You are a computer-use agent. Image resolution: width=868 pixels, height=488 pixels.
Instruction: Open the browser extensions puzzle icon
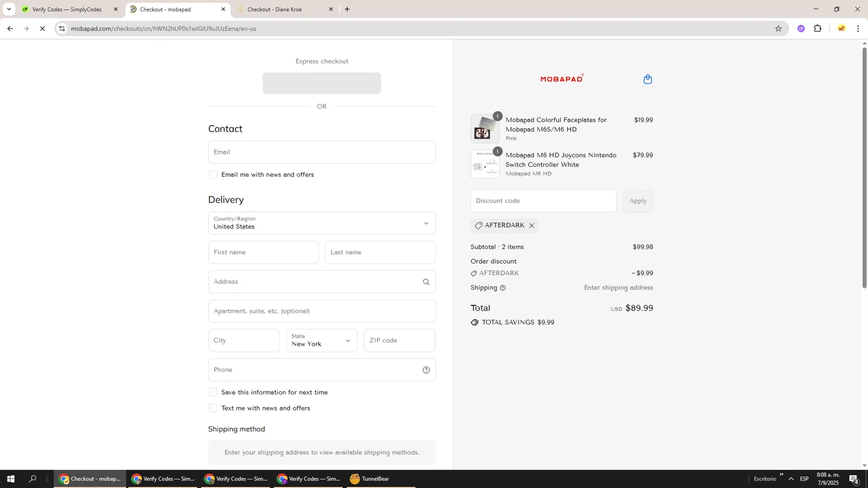[x=818, y=28]
